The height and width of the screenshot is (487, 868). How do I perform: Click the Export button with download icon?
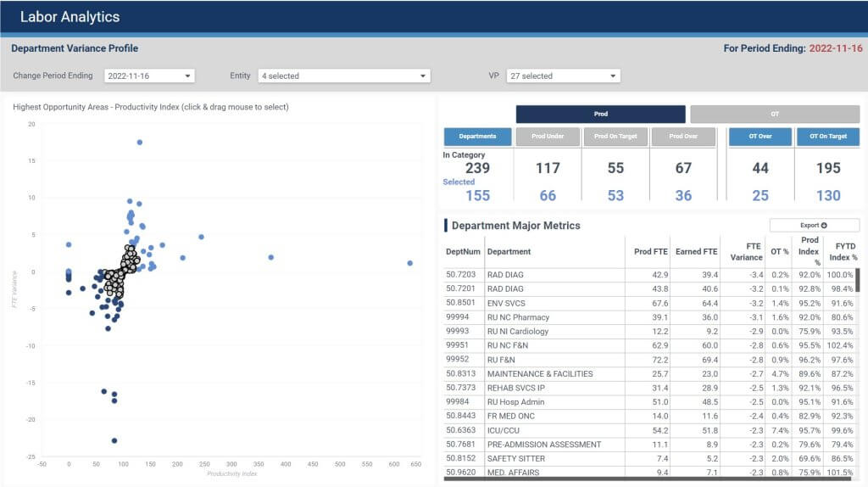coord(814,225)
